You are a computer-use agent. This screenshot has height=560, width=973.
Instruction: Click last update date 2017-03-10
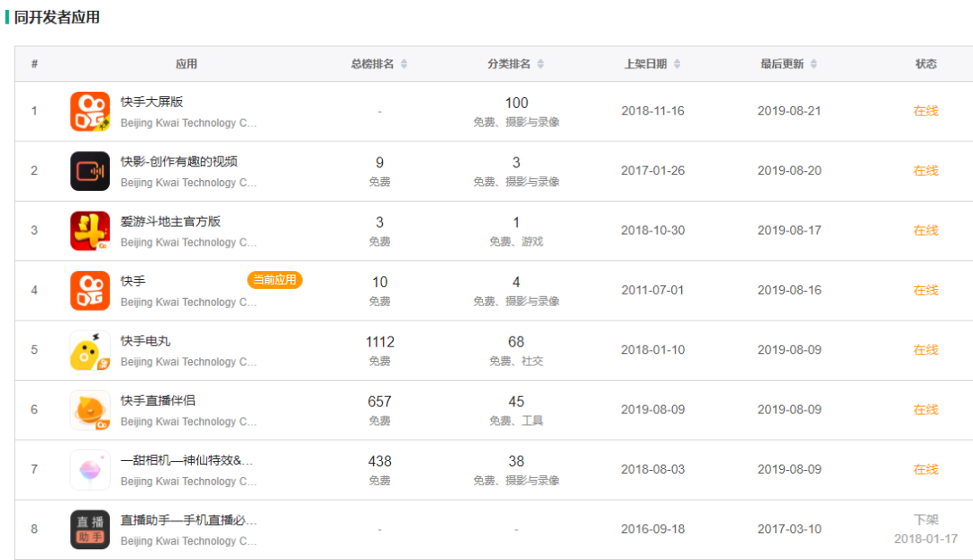789,529
